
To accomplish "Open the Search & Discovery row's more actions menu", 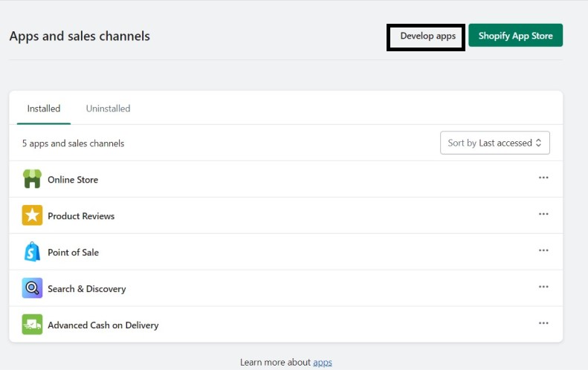I will (x=543, y=287).
